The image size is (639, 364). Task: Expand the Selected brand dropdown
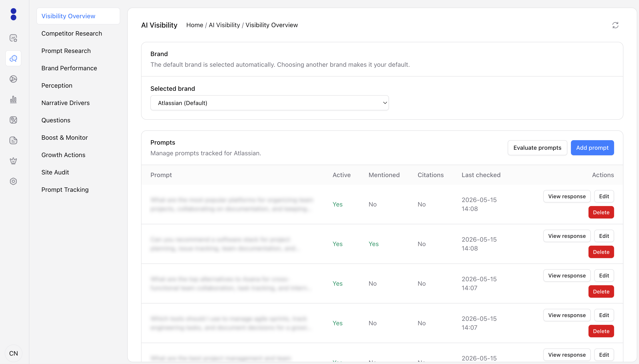point(269,103)
